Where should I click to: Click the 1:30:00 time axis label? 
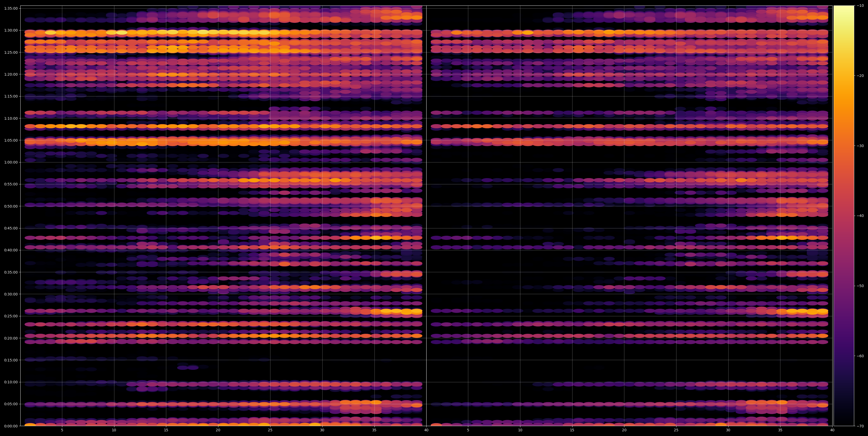(11, 30)
